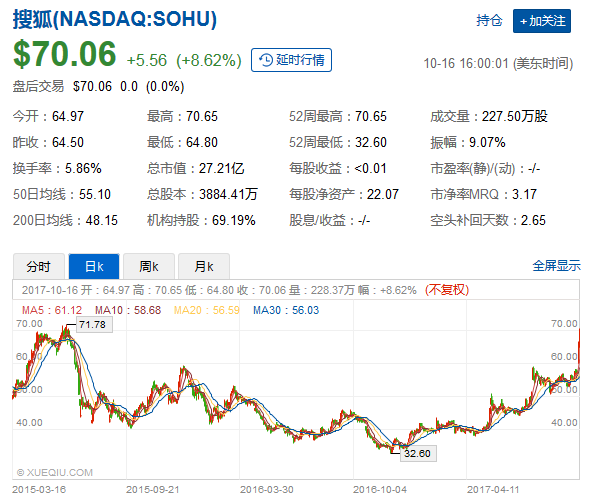Click 总股本：3884.41万 total shares
Viewport: 596px width, 497px height.
pyautogui.click(x=202, y=195)
